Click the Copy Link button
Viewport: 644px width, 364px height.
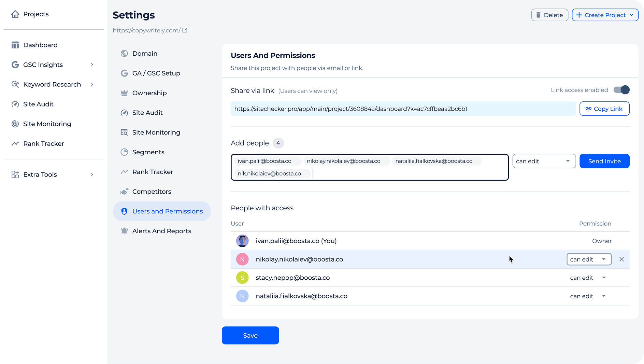click(x=604, y=109)
